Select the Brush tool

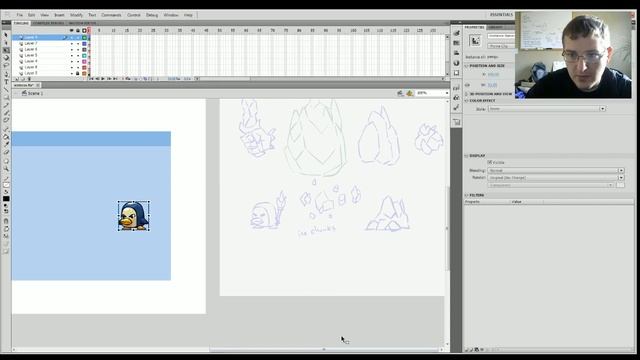(x=6, y=112)
